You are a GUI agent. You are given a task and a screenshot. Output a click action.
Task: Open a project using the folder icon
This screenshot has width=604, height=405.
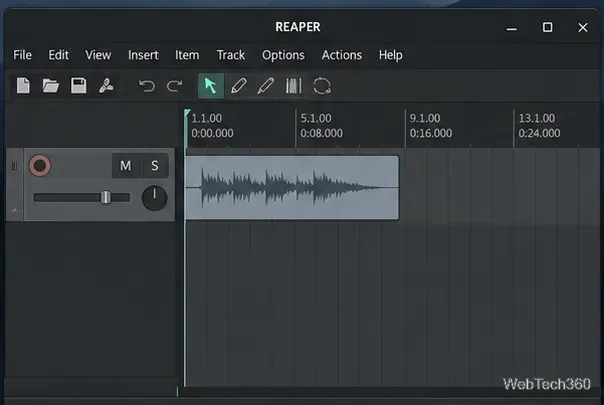[50, 86]
